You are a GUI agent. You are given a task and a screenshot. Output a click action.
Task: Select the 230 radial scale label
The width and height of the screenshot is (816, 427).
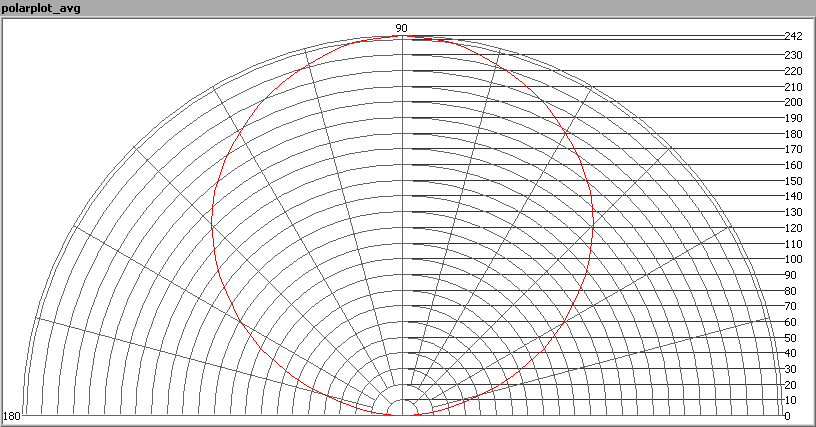click(792, 55)
